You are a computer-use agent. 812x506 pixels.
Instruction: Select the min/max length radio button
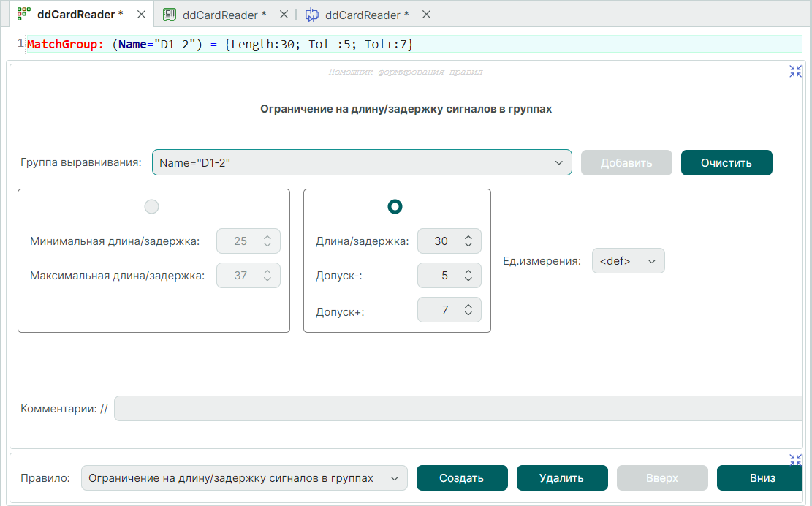pos(151,207)
